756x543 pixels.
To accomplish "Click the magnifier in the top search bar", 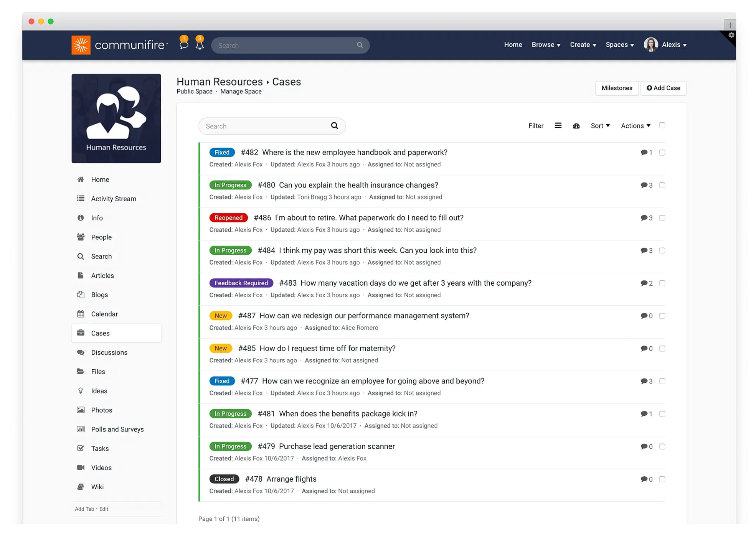I will 360,45.
